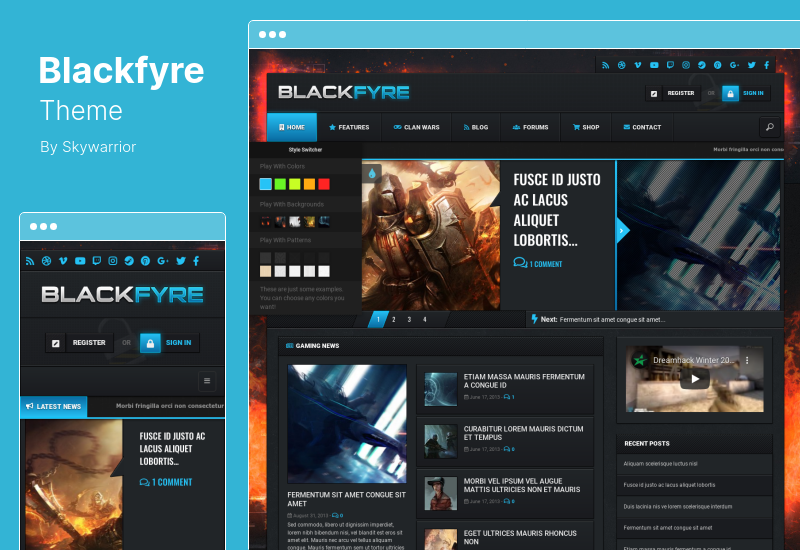Image resolution: width=800 pixels, height=550 pixels.
Task: Open the Curabitur Lorem Mauris Dictum article
Action: point(523,433)
